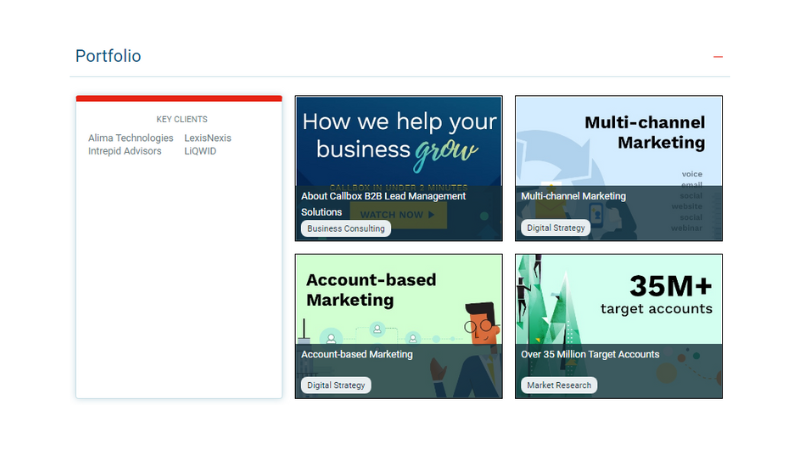Select the Market Research tag

tap(559, 385)
